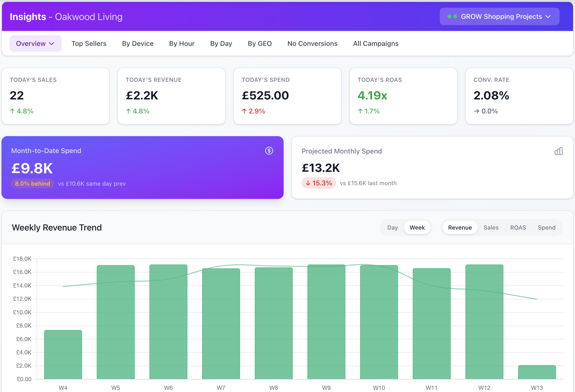The width and height of the screenshot is (575, 392).
Task: Select the Sales metric button
Action: click(x=491, y=227)
